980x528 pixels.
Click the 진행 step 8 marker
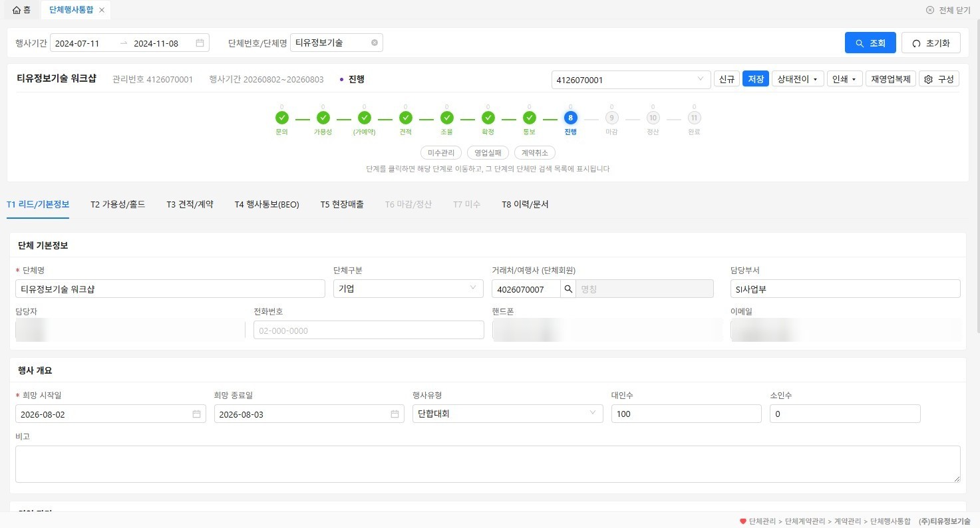[x=570, y=118]
